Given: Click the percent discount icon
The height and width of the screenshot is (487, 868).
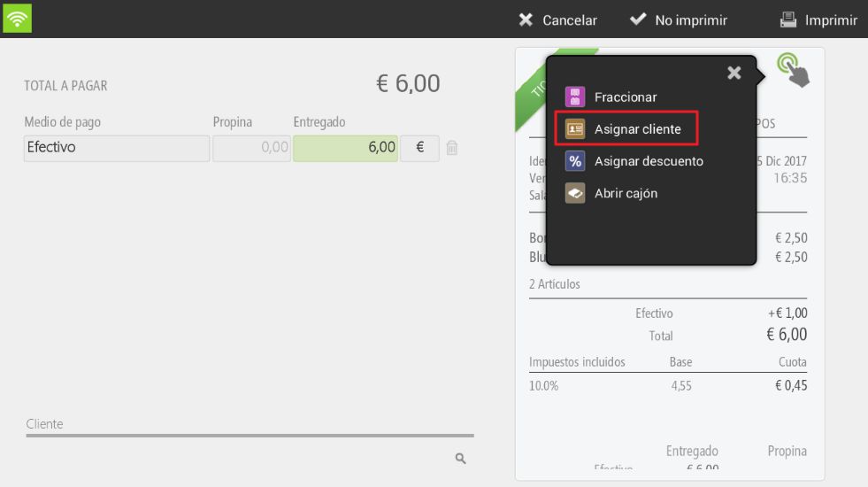Looking at the screenshot, I should (574, 161).
